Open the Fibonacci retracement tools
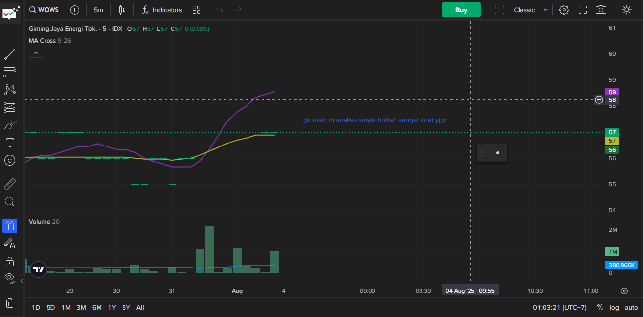The height and width of the screenshot is (317, 644). click(10, 72)
